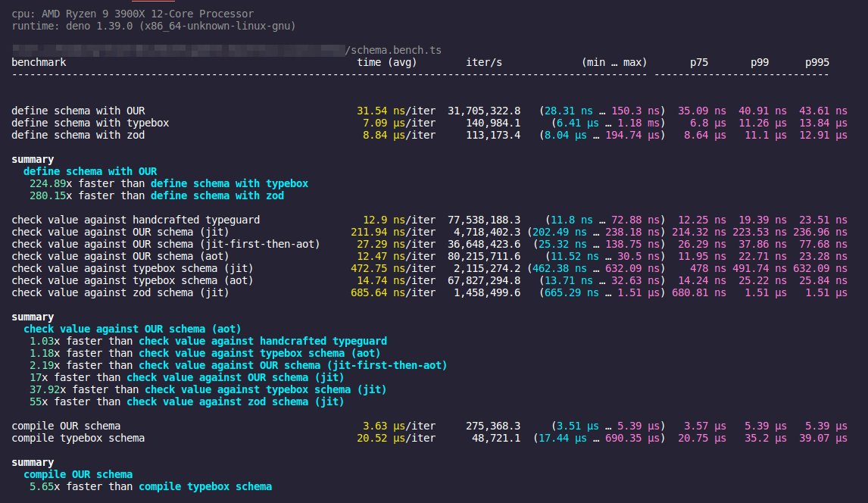Select 'check value against handcrafted typeguard' row label

(x=136, y=220)
